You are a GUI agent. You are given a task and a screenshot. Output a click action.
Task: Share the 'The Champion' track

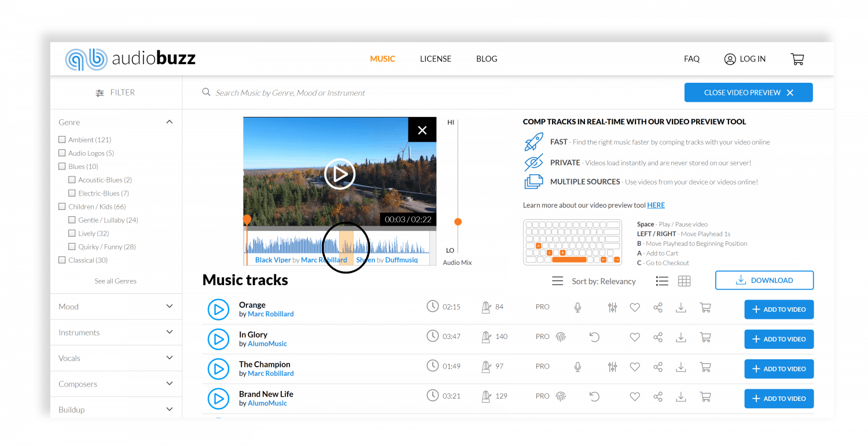[x=658, y=367]
